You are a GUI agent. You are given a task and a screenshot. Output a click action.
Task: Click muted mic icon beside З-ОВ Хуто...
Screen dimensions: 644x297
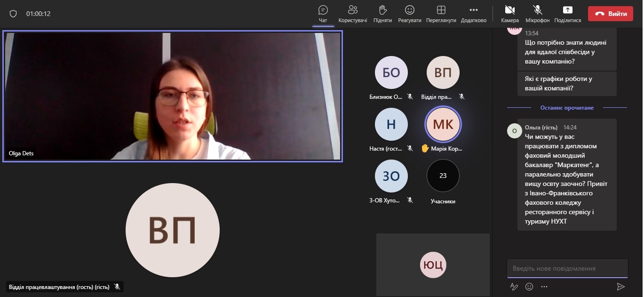(x=410, y=200)
